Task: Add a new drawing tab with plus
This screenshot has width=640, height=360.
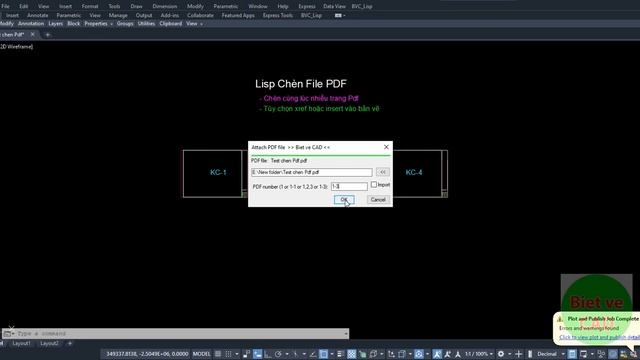Action: pos(47,35)
